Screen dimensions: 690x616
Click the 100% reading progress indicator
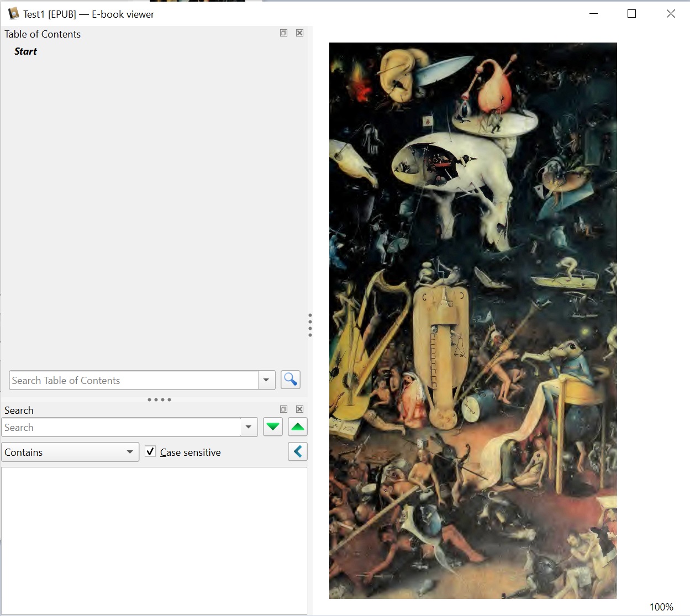pos(661,607)
